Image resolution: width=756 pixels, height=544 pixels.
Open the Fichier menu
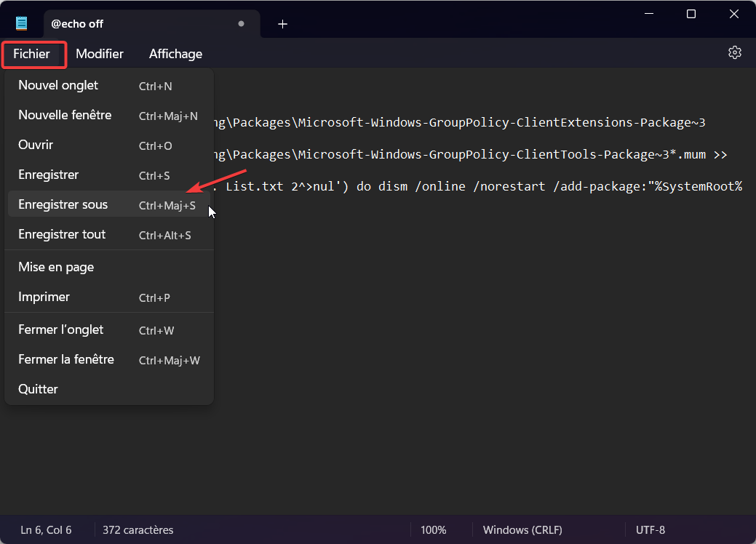pos(32,54)
